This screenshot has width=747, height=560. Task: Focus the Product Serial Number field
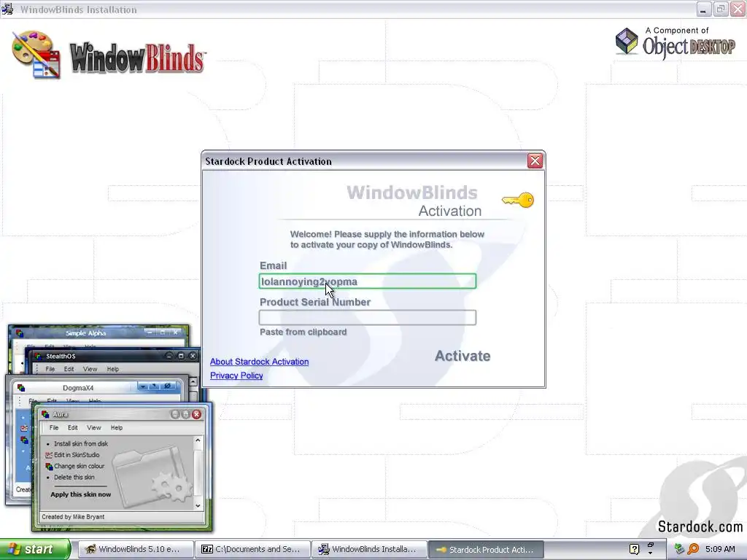click(368, 318)
